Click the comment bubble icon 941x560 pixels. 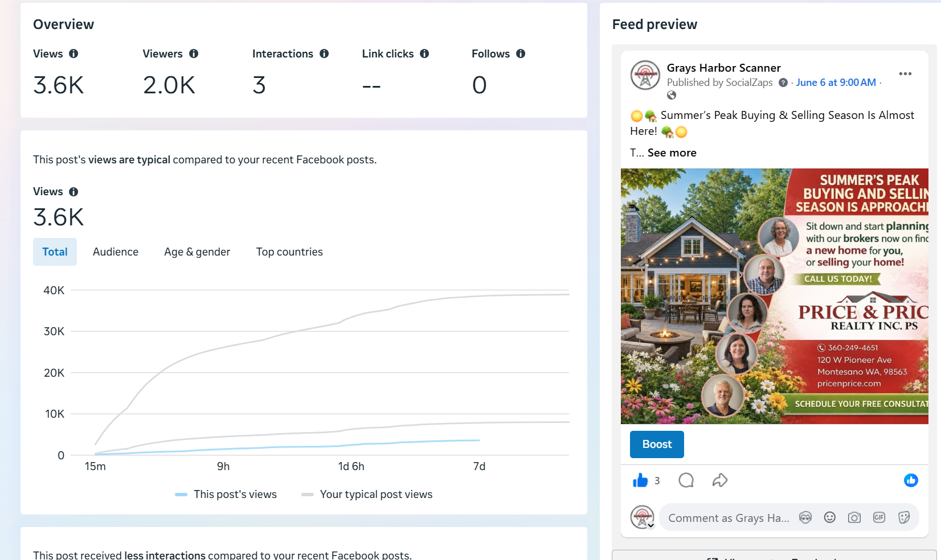(686, 480)
